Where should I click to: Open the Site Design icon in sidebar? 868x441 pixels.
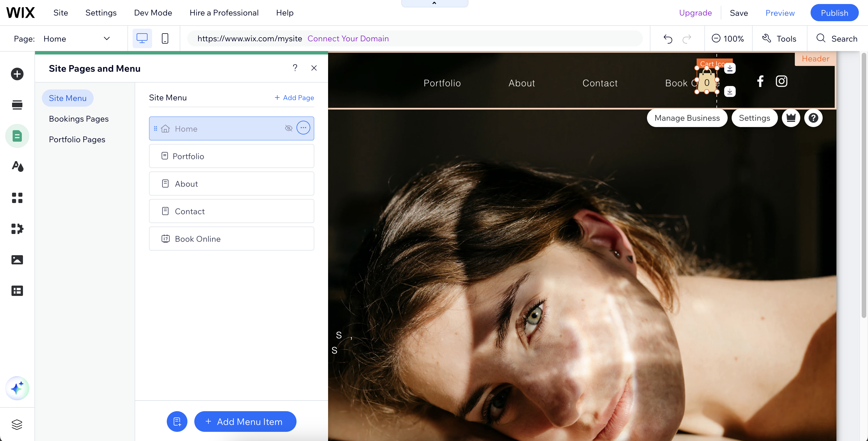point(17,167)
